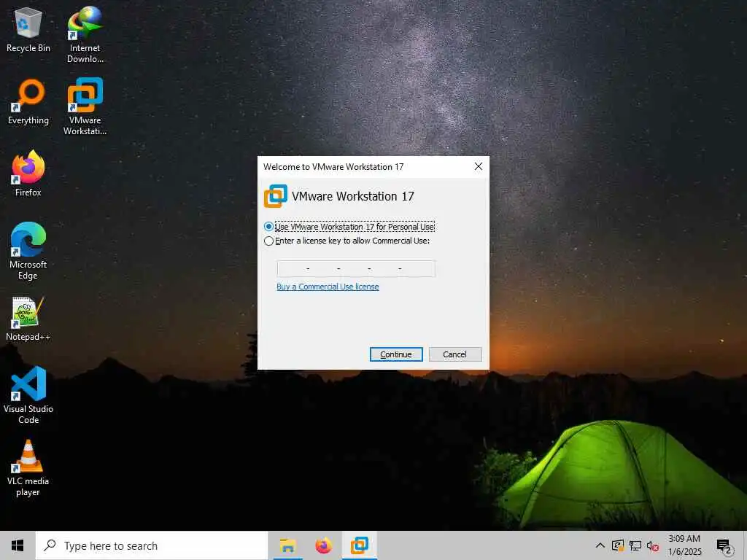This screenshot has width=747, height=560.
Task: Click the VMware Workstation taskbar icon
Action: click(x=360, y=545)
